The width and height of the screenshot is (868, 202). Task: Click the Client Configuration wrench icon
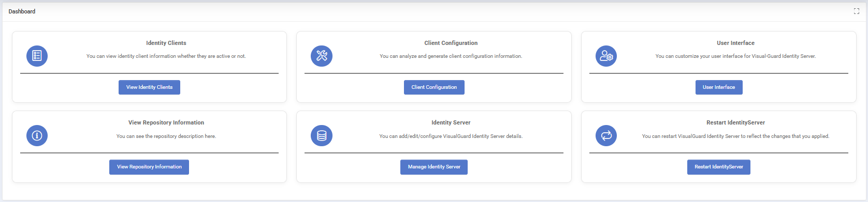pyautogui.click(x=322, y=56)
